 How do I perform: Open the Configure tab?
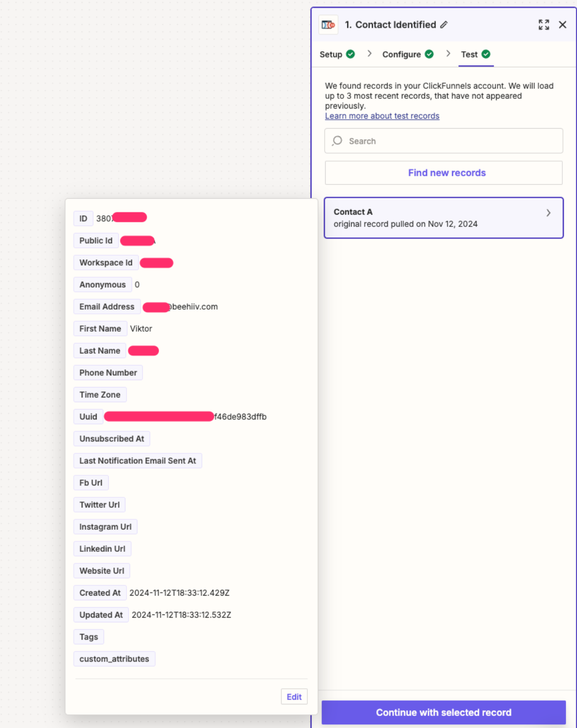[401, 54]
